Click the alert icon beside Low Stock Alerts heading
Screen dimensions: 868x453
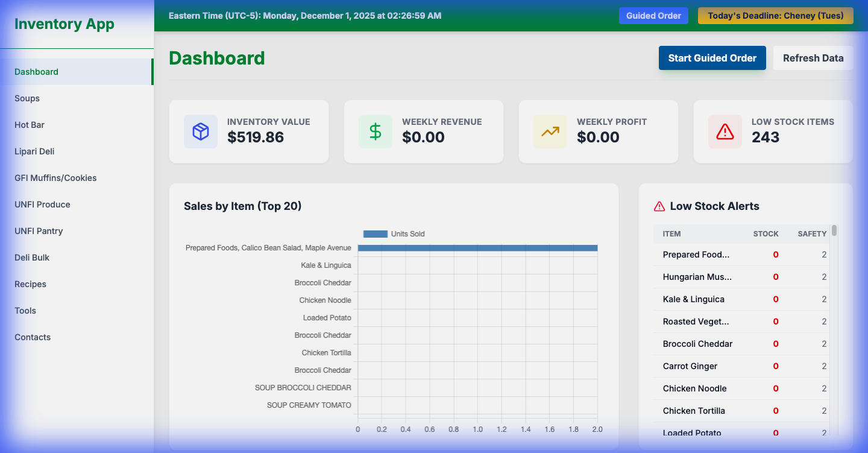tap(658, 206)
